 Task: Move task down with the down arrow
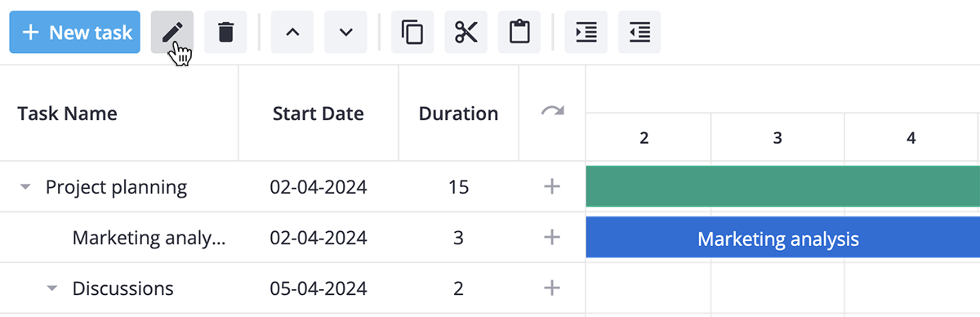click(x=345, y=33)
